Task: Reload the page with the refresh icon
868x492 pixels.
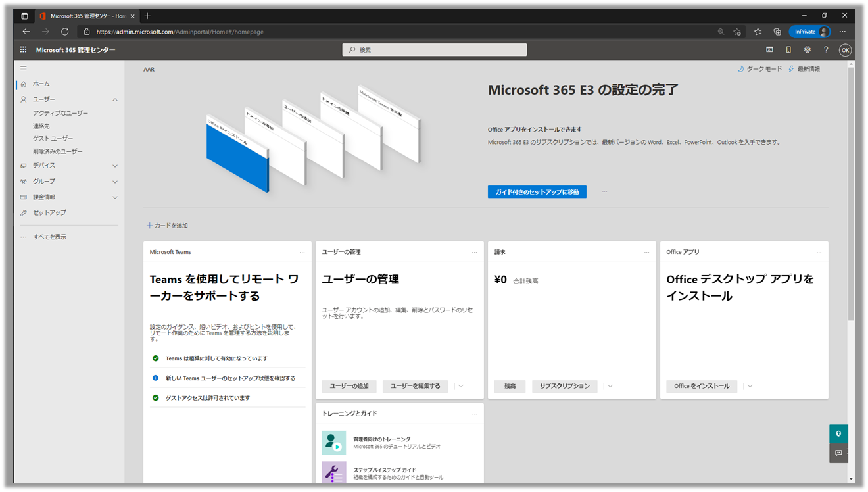Action: pos(64,32)
